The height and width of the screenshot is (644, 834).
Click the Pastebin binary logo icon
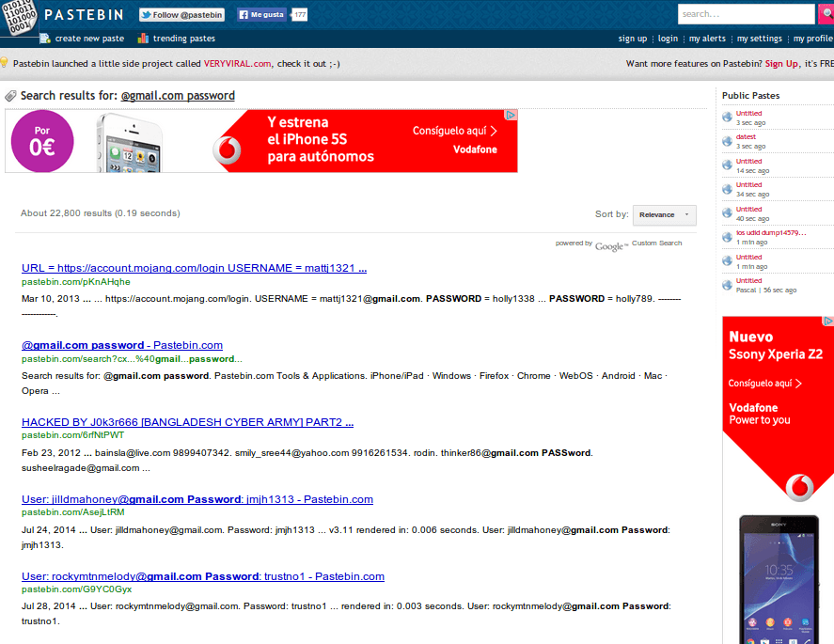[x=20, y=18]
